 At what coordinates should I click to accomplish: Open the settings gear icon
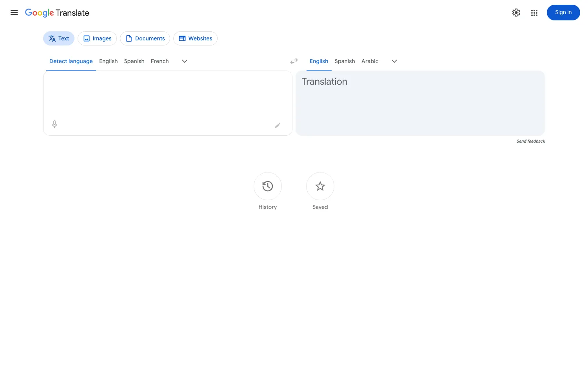pos(516,13)
